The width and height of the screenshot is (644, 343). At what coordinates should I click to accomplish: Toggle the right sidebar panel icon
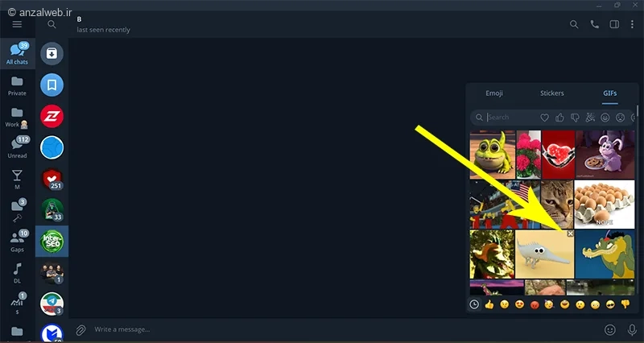point(614,24)
